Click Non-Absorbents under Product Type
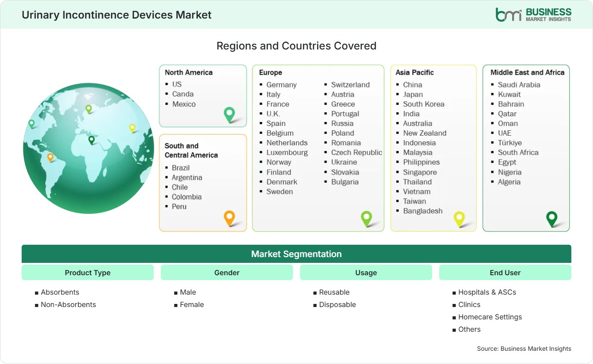Image resolution: width=593 pixels, height=364 pixels. pos(68,304)
